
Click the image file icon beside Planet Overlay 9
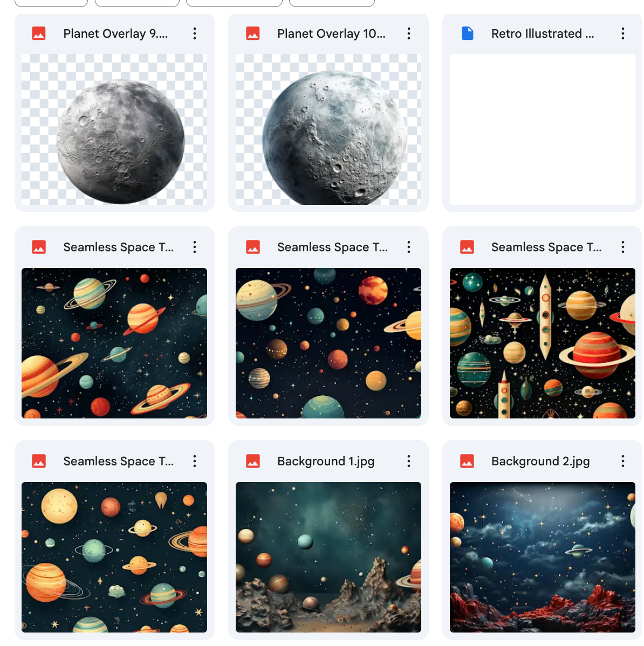39,33
